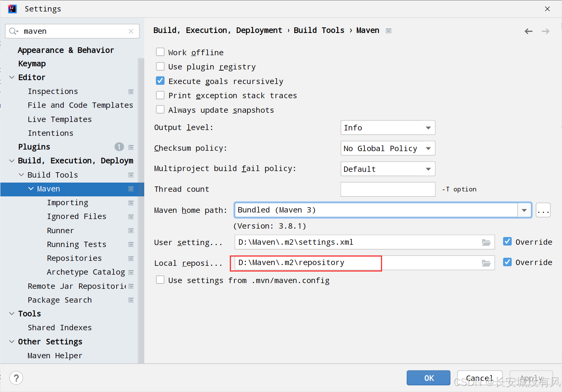
Task: Open Multiproject build fail policy dropdown
Action: (x=388, y=169)
